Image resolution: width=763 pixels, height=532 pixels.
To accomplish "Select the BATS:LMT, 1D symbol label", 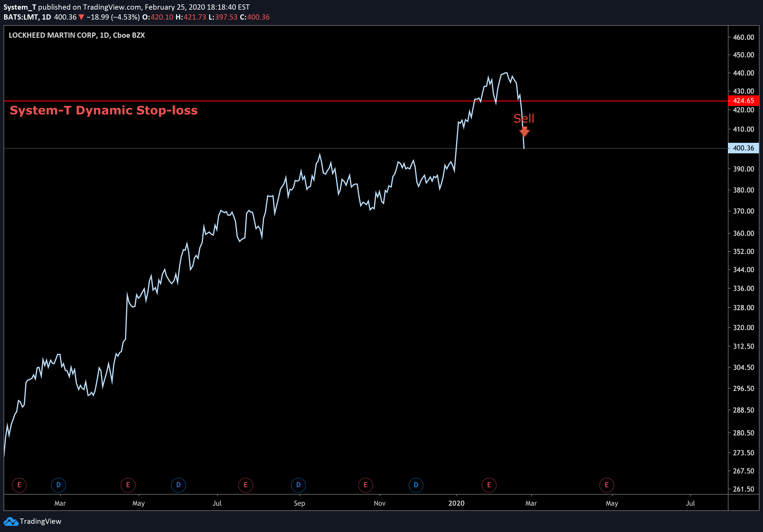I will (27, 17).
